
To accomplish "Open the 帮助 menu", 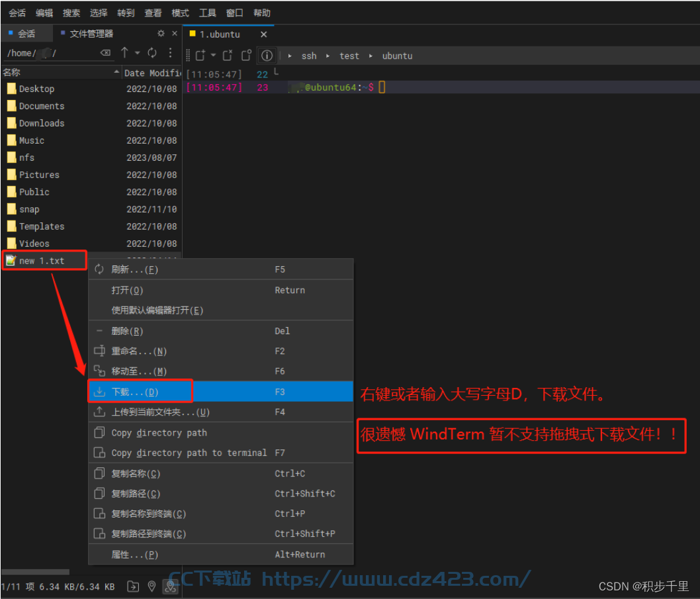I will [x=262, y=13].
